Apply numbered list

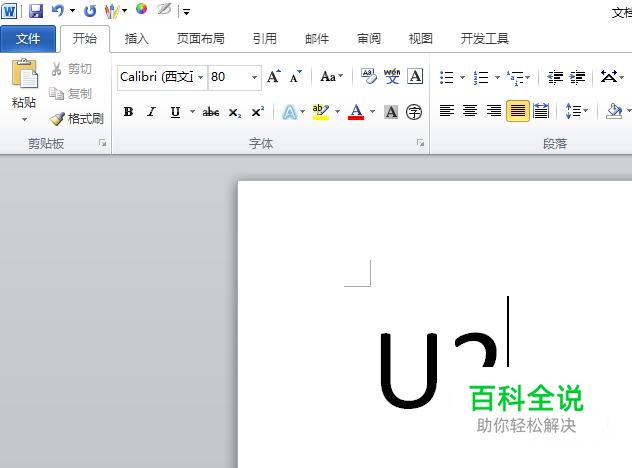tap(481, 77)
